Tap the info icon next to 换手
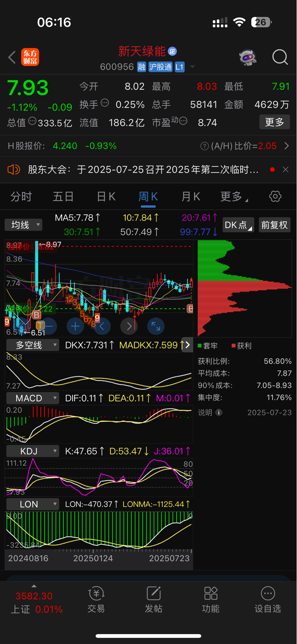The image size is (297, 644). [x=105, y=103]
